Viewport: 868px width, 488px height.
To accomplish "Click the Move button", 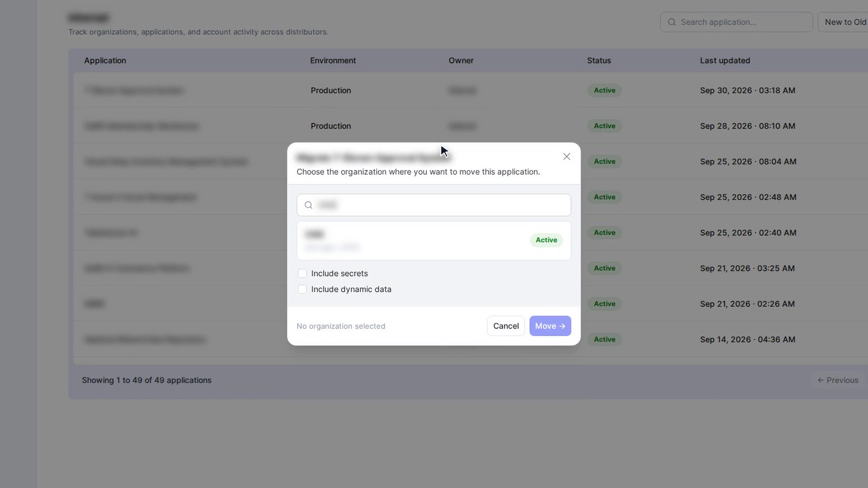I will tap(550, 326).
